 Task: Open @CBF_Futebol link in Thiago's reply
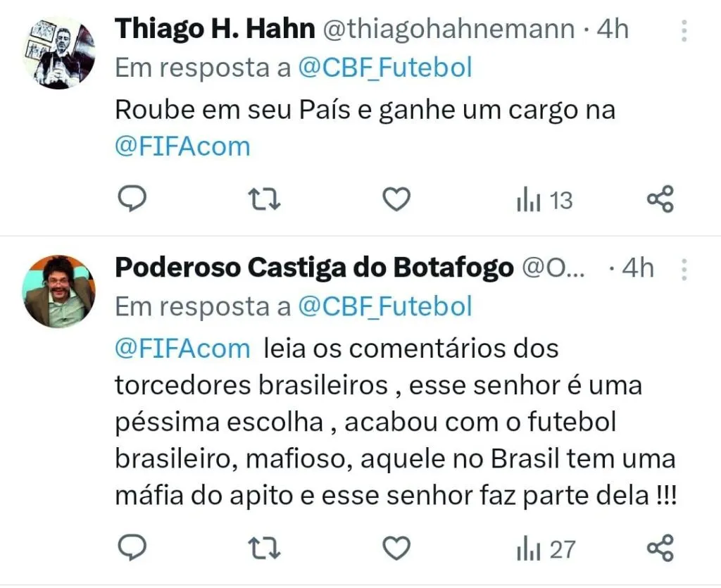(x=385, y=68)
